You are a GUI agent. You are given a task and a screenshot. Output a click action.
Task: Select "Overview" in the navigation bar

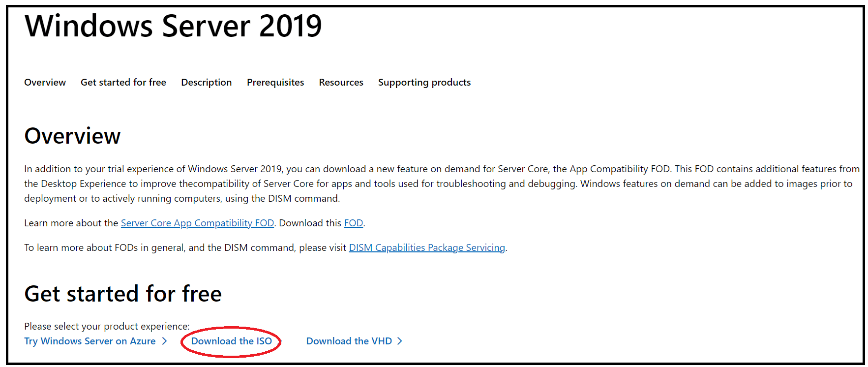45,82
